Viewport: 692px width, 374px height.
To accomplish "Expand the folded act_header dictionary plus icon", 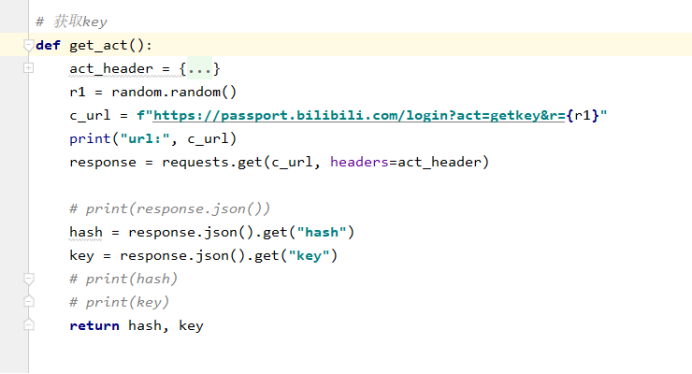I will 28,68.
